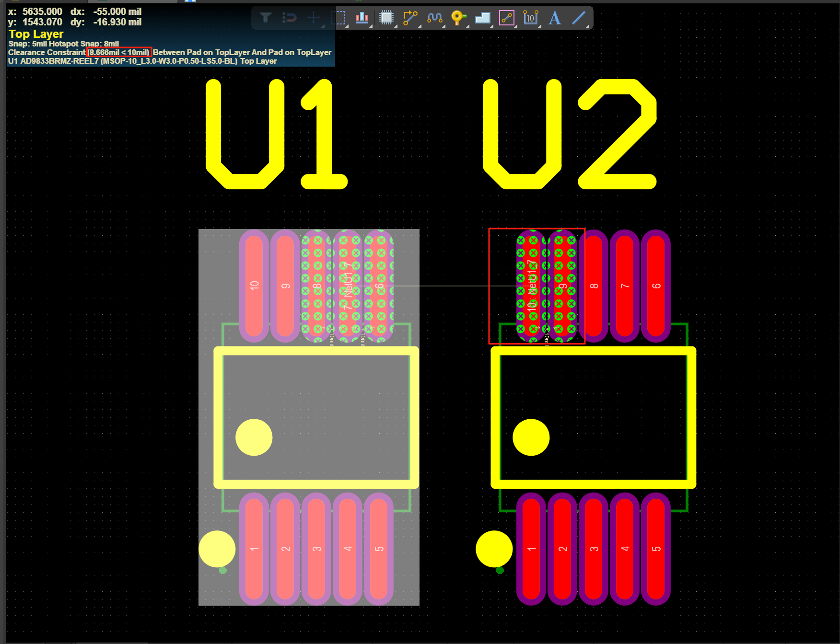Click the x: 5635.000 coordinate readout

[35, 11]
